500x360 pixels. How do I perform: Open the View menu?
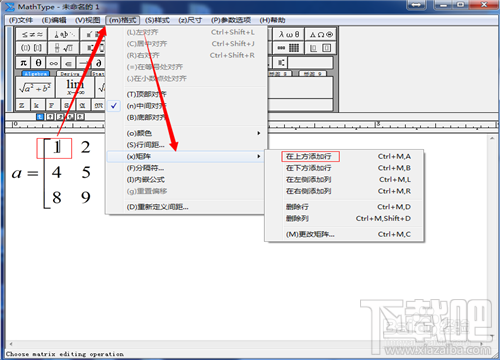(87, 20)
